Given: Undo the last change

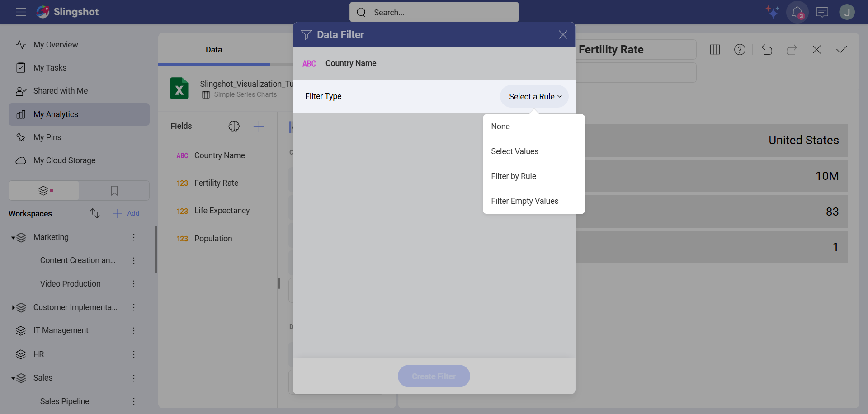Looking at the screenshot, I should click(x=767, y=50).
